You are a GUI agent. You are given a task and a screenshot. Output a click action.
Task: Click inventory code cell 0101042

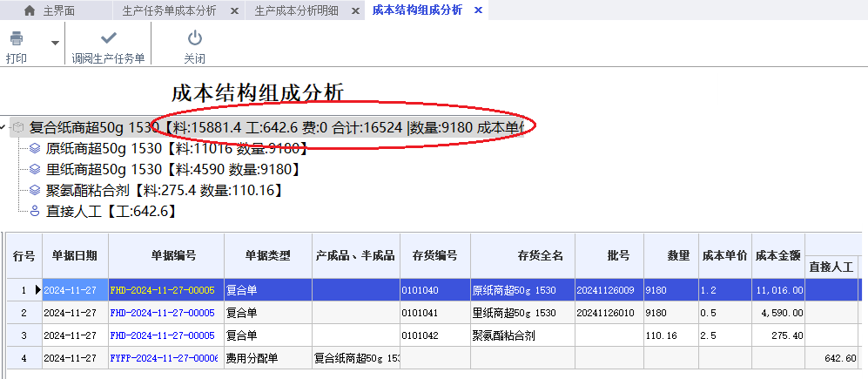pos(435,335)
